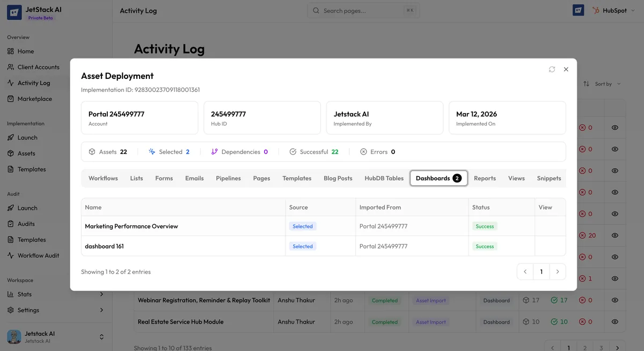This screenshot has height=351, width=644.
Task: Toggle visibility eye for the Webinar Registration row
Action: 614,301
